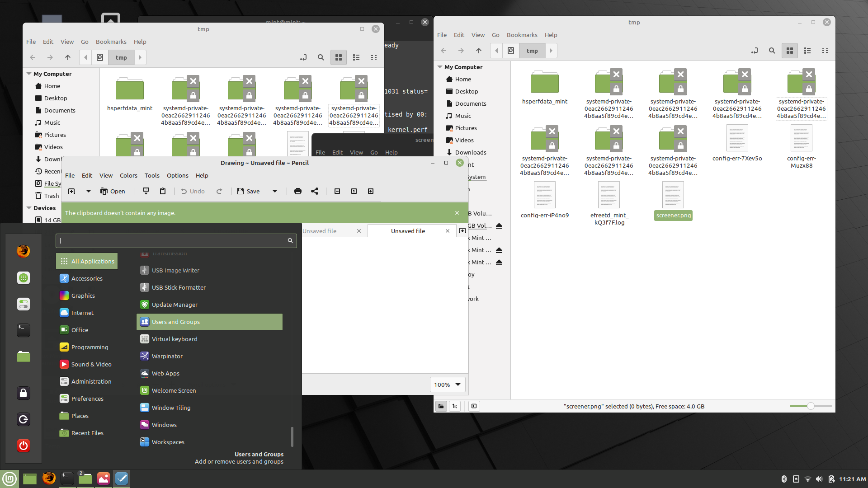868x488 pixels.
Task: Eject the GB Vol... device in the right sidebar
Action: pyautogui.click(x=499, y=225)
